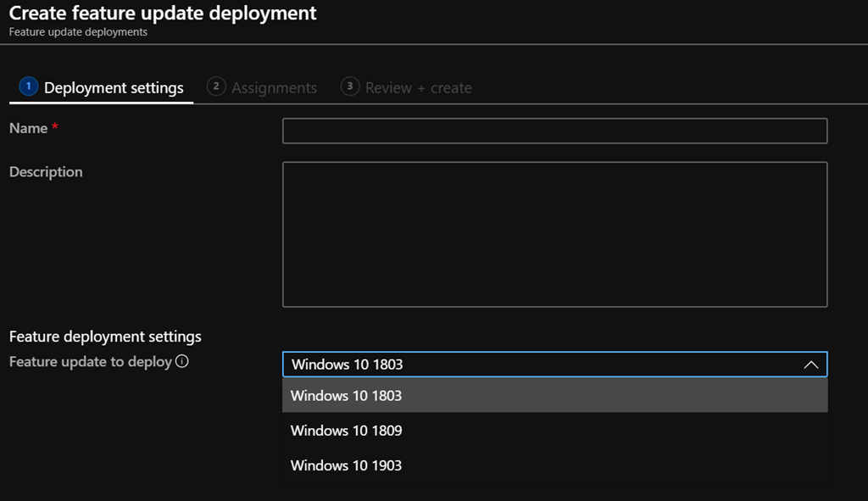
Task: Click the Feature update to deploy label
Action: 90,362
